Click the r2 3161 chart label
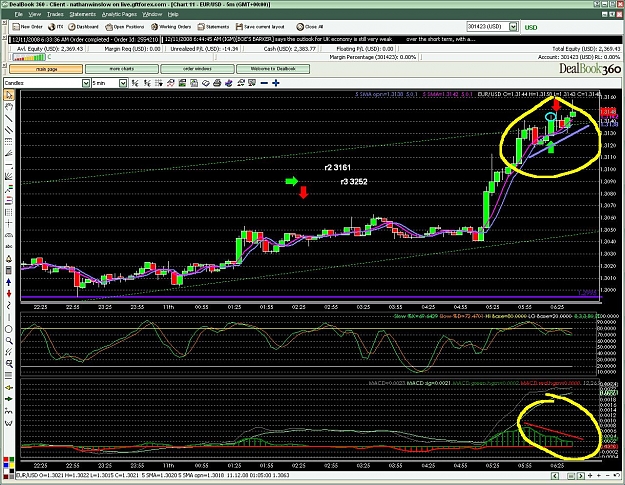625x485 pixels. 338,167
